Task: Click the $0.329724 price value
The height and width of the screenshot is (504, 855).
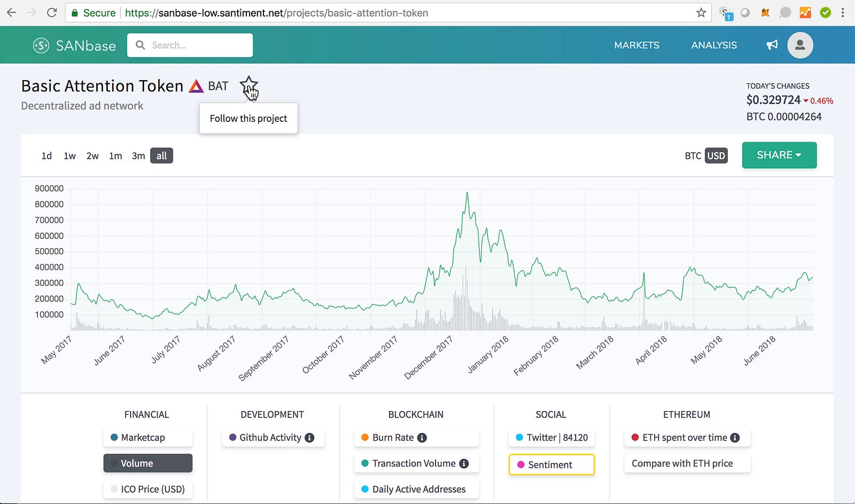Action: tap(773, 100)
